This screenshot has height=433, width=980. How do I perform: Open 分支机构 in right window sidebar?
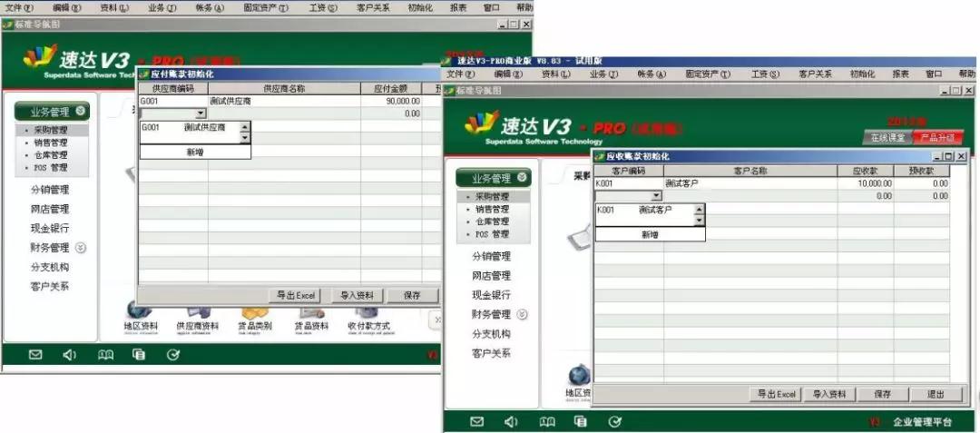click(491, 334)
